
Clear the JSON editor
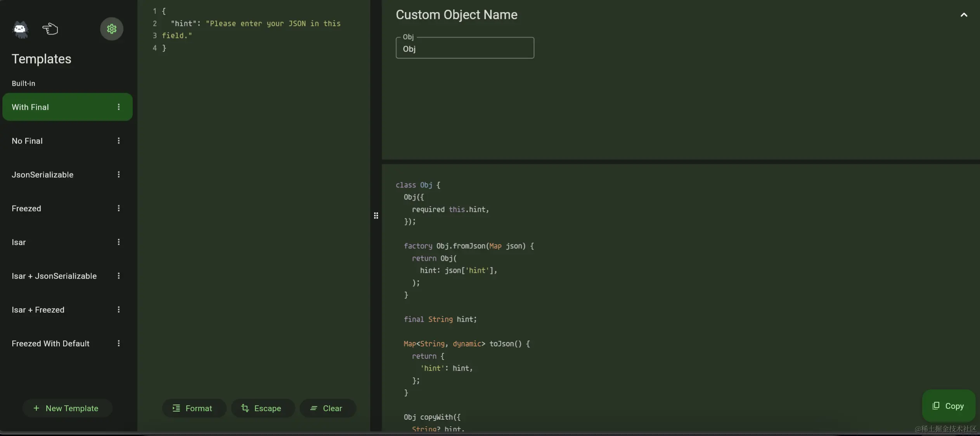pos(327,408)
